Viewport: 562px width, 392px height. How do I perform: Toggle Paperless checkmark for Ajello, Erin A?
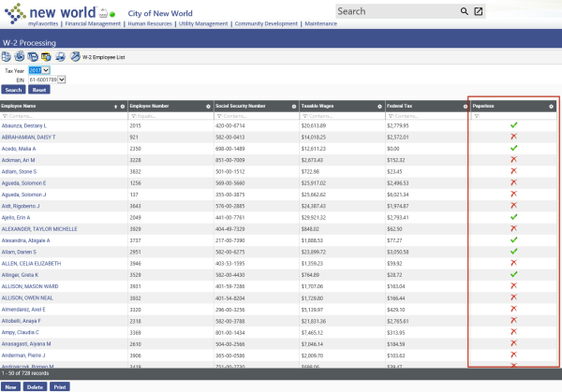pos(513,217)
